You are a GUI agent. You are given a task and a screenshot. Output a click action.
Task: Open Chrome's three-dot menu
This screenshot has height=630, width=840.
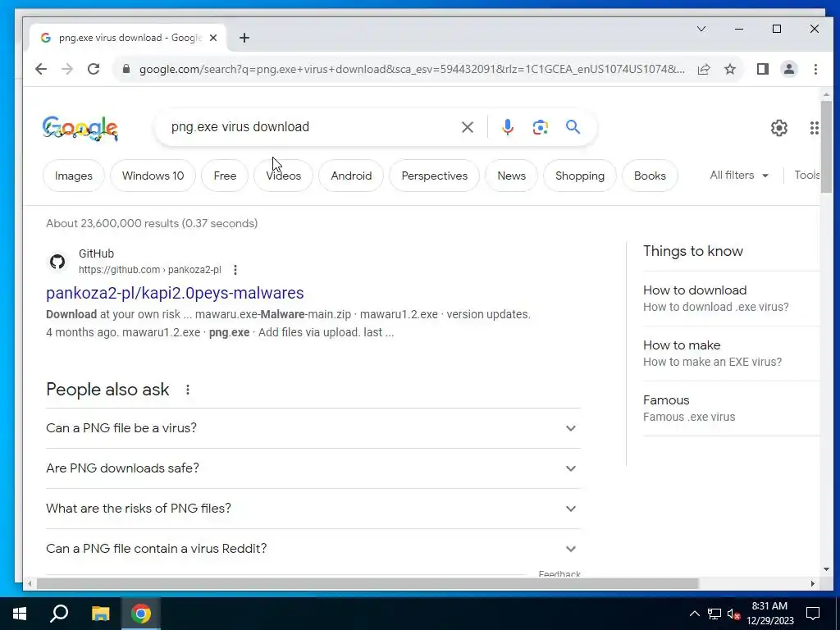(x=815, y=69)
